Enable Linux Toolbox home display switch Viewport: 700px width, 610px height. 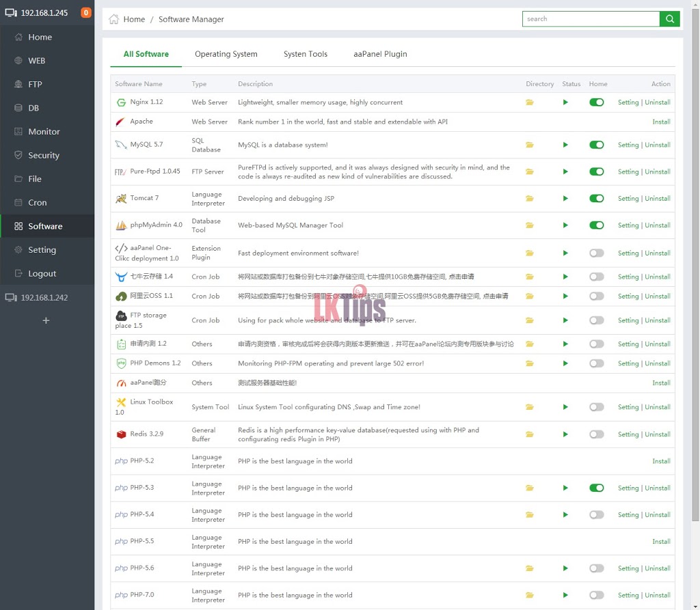click(x=596, y=407)
